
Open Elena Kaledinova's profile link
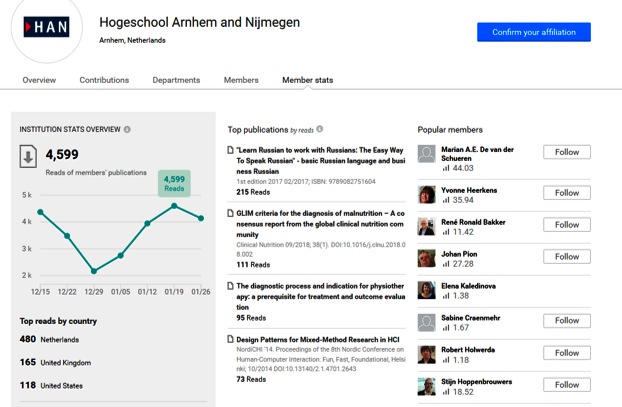[x=468, y=286]
